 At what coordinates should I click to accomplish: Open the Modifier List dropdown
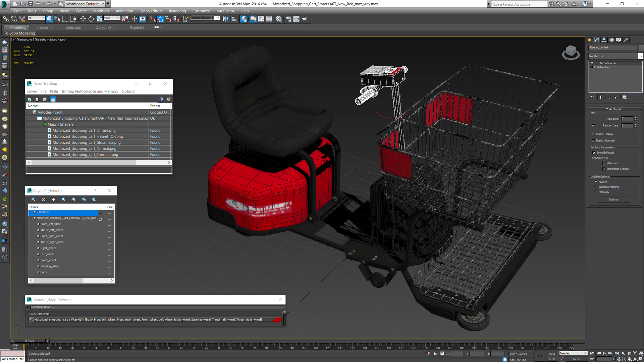click(x=641, y=56)
